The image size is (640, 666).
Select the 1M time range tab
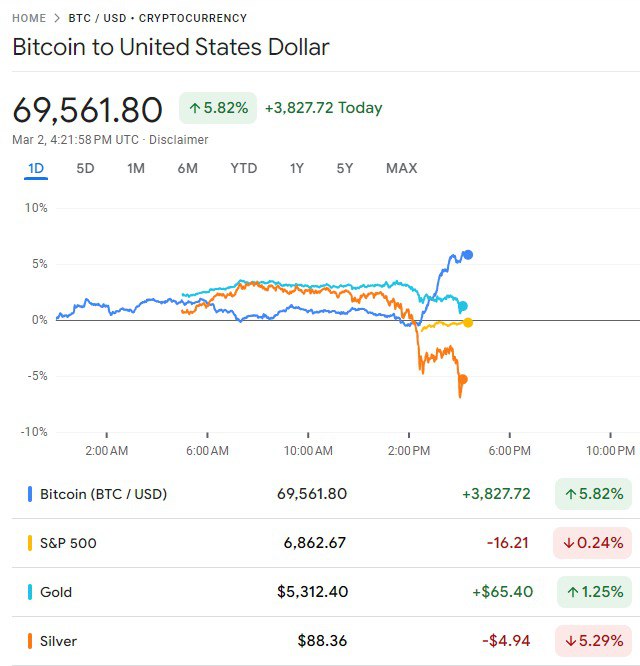(x=136, y=168)
